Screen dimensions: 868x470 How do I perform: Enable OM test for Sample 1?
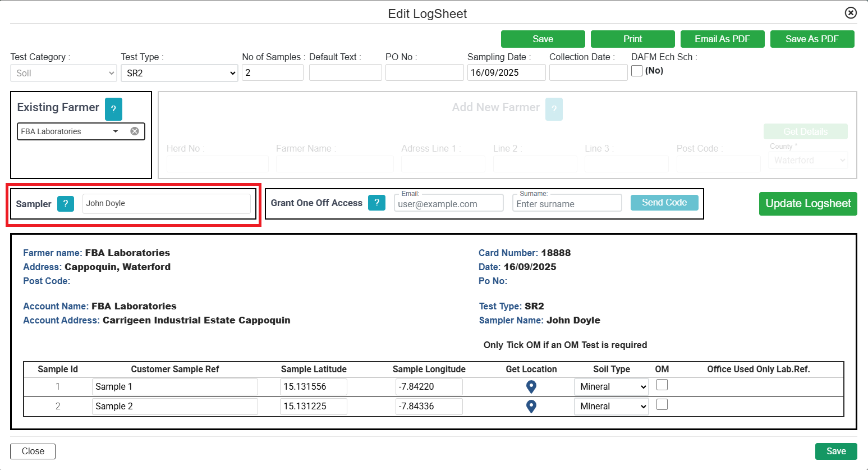pyautogui.click(x=662, y=385)
